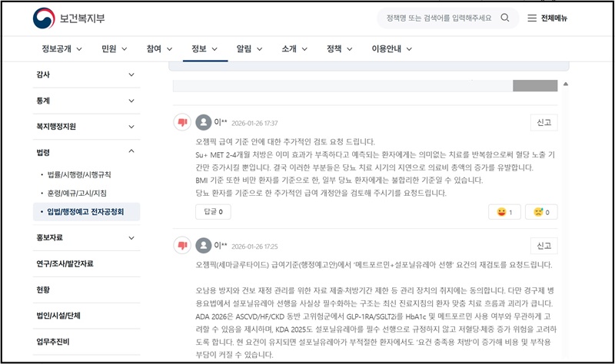Image resolution: width=615 pixels, height=364 pixels.
Task: Open the 민원 navigation menu
Action: tap(114, 48)
